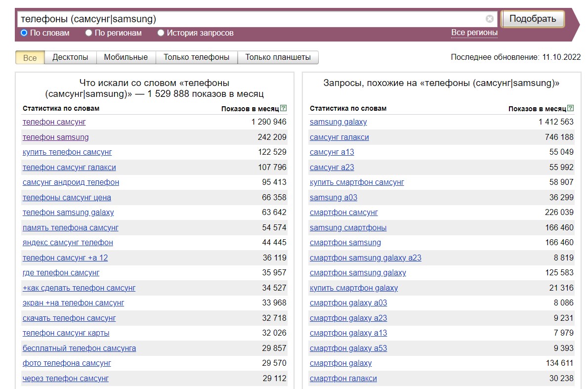Viewport: 588px width, 389px height.
Task: Select the left 'Статистика по словам' column header
Action: point(61,108)
